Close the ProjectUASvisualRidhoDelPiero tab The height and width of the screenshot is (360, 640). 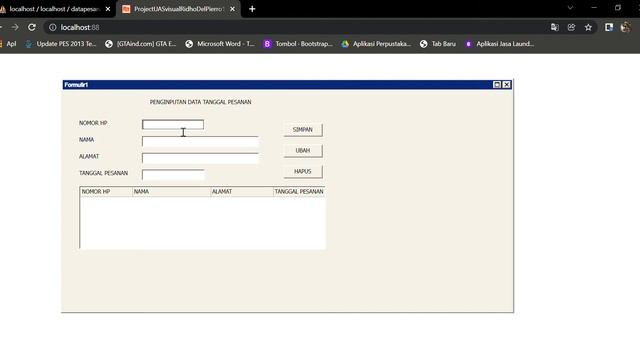point(232,9)
